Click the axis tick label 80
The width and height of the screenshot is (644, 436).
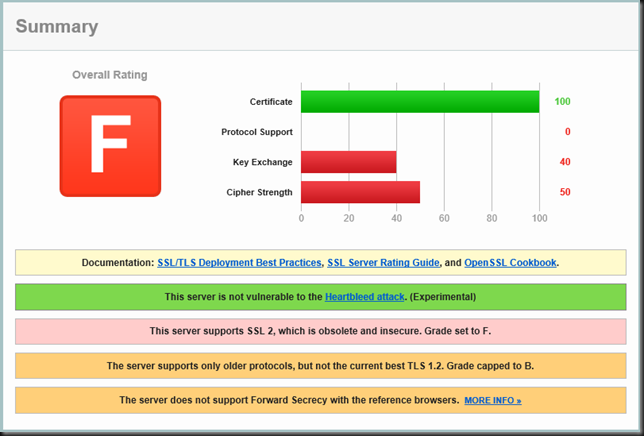492,218
